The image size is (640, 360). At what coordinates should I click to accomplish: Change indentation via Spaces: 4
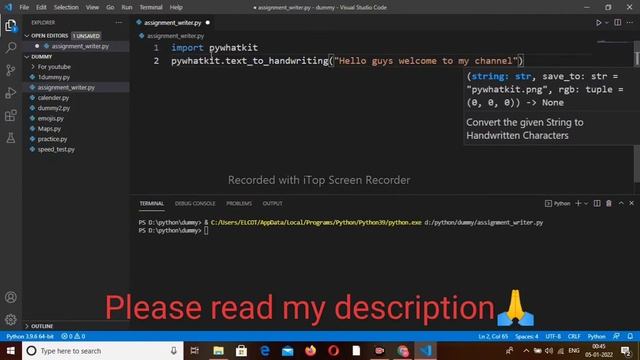click(527, 336)
